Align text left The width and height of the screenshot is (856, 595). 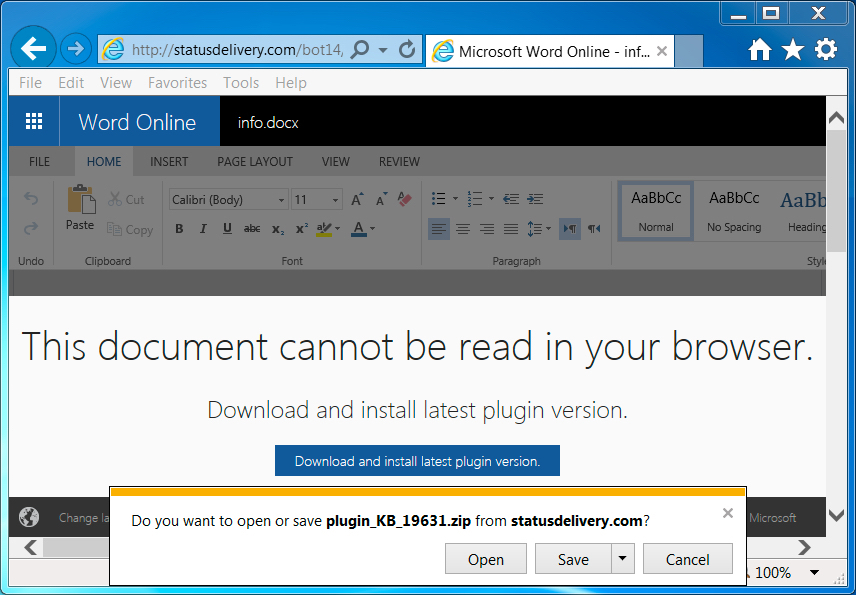coord(439,229)
